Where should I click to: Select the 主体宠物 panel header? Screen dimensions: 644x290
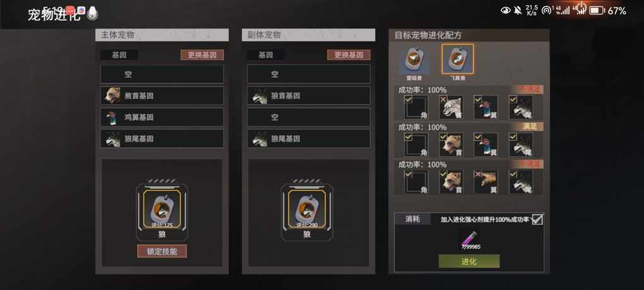(162, 35)
